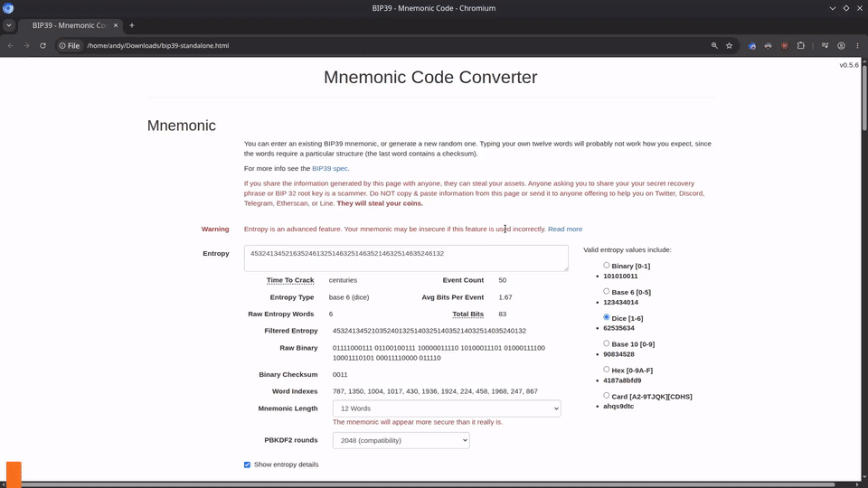Open the media control toolbar icon
868x488 pixels.
(825, 46)
